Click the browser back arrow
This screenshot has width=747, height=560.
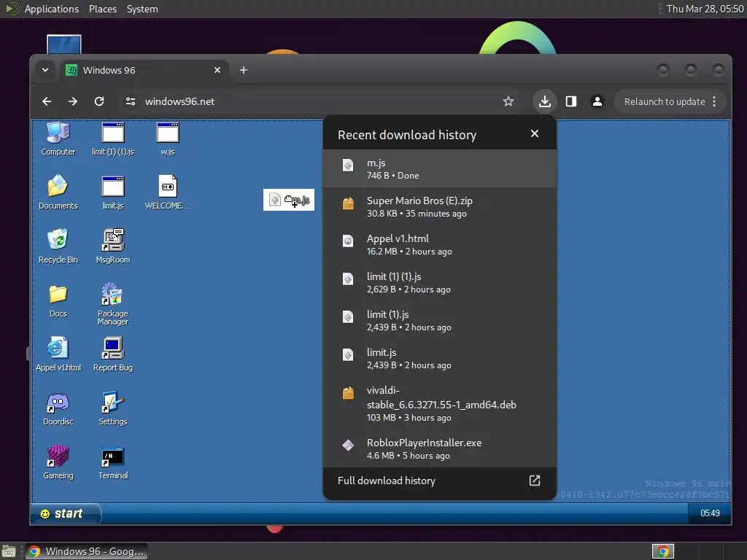[x=47, y=101]
